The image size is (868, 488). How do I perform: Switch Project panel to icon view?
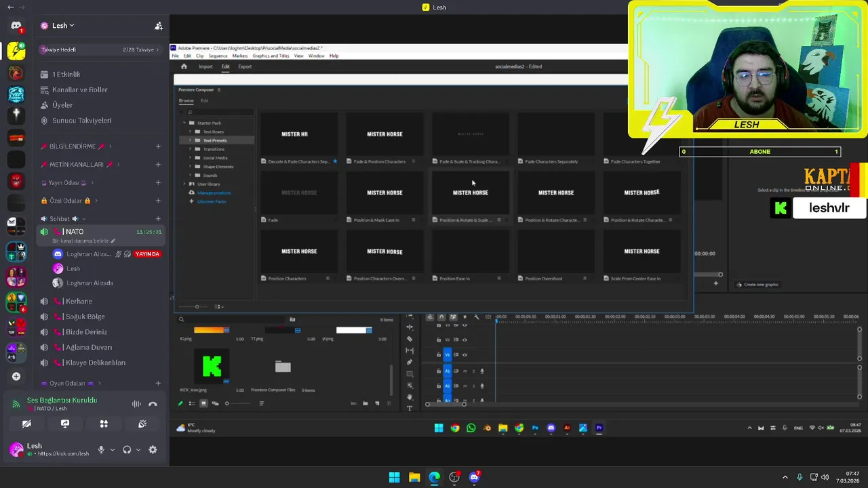click(x=203, y=403)
